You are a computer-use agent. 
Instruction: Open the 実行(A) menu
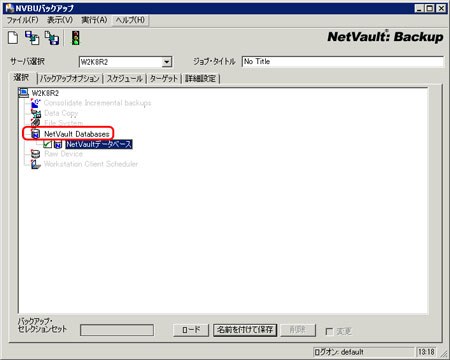(94, 20)
